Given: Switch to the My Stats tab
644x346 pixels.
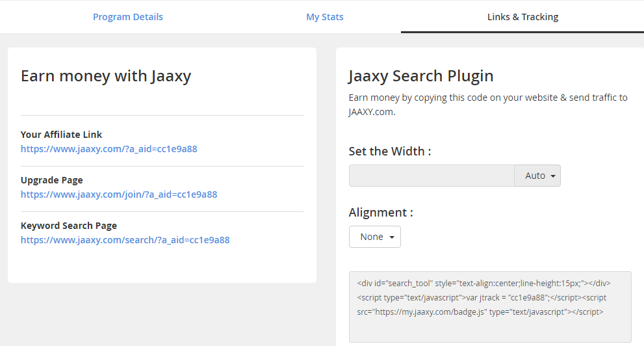Looking at the screenshot, I should 324,17.
